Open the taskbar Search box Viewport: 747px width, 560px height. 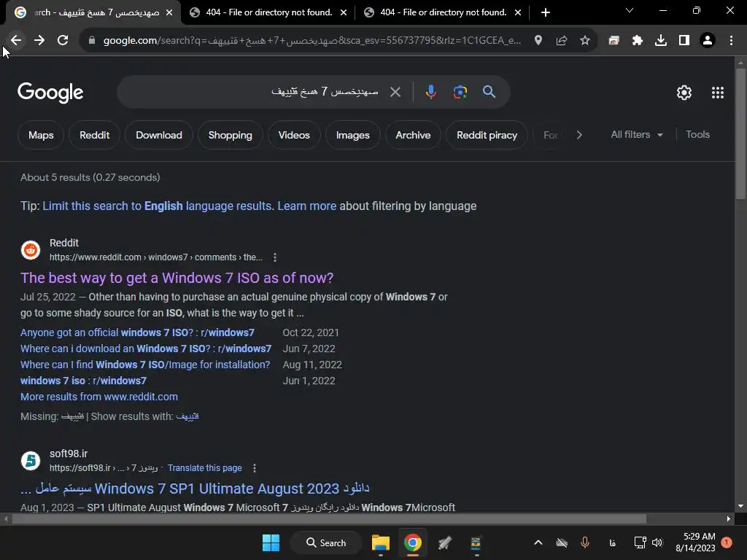[326, 542]
